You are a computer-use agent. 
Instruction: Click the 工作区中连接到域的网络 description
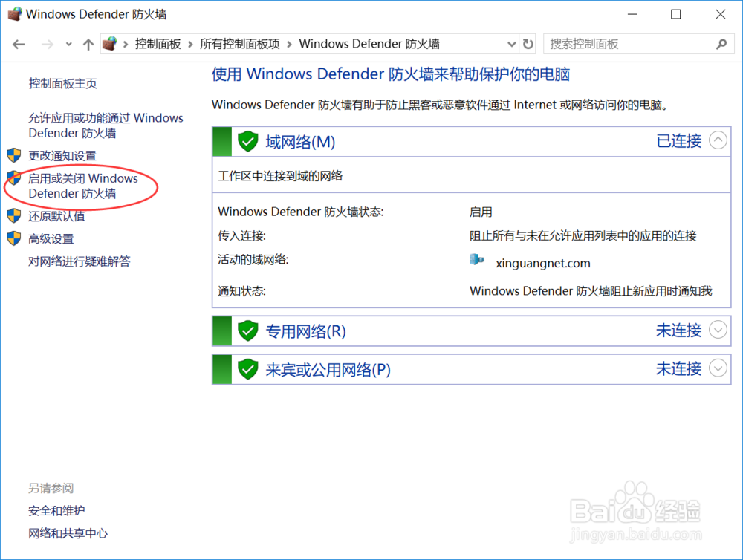(281, 176)
